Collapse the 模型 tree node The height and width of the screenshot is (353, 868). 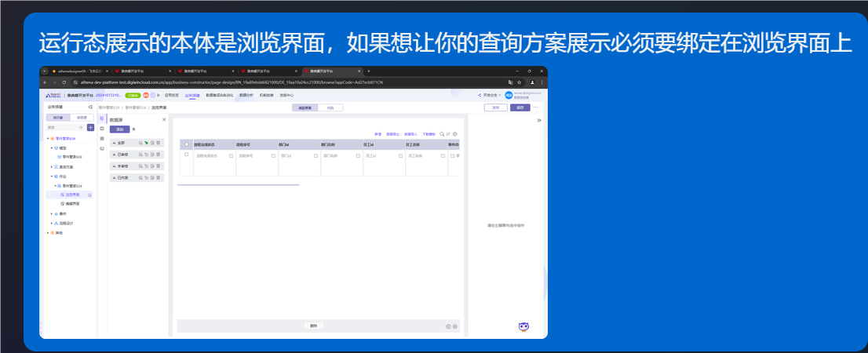click(x=52, y=148)
